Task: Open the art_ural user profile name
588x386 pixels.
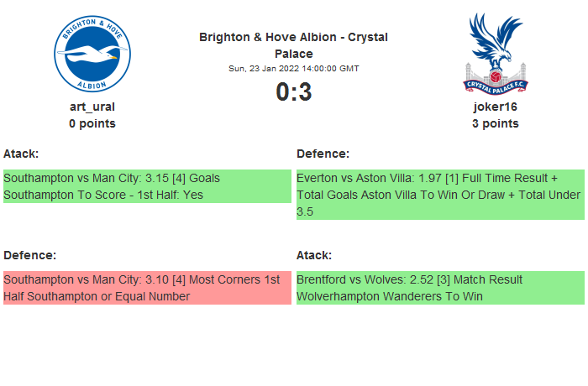Action: [92, 107]
